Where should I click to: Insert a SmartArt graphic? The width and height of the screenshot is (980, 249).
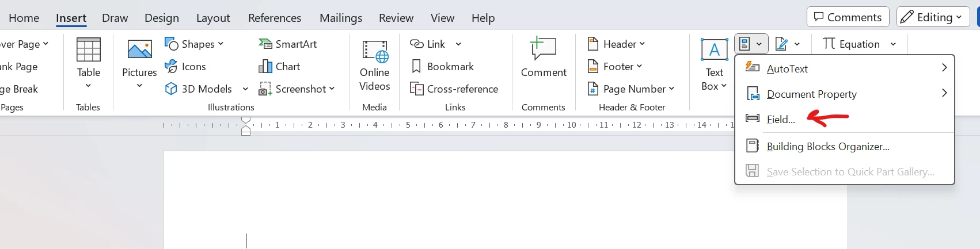tap(288, 44)
